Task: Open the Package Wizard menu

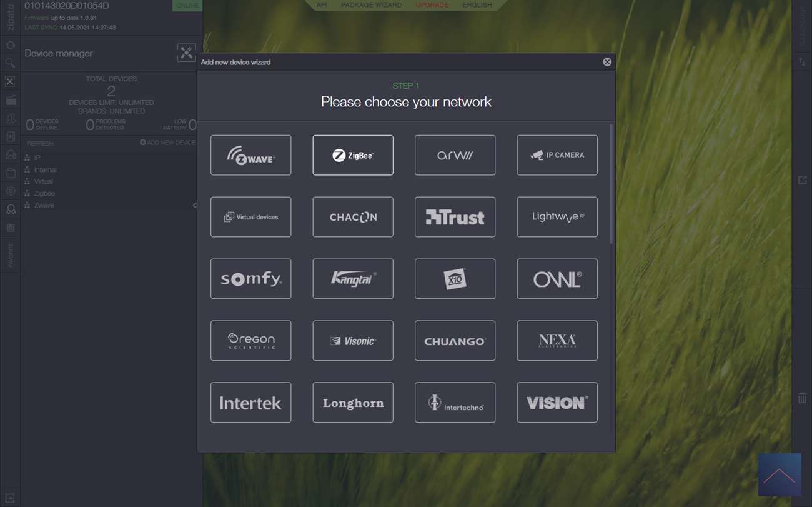Action: pos(372,5)
